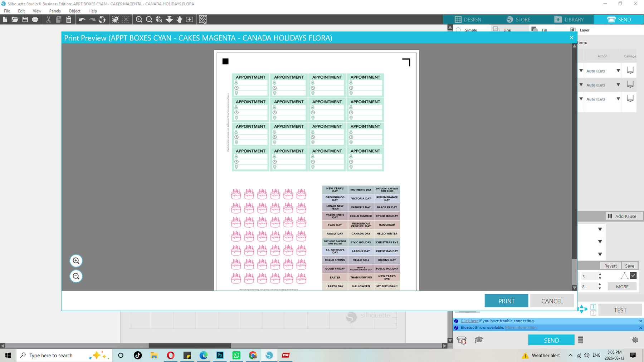Close the Print Preview dialog with X
Viewport: 644px width, 362px height.
pyautogui.click(x=571, y=38)
